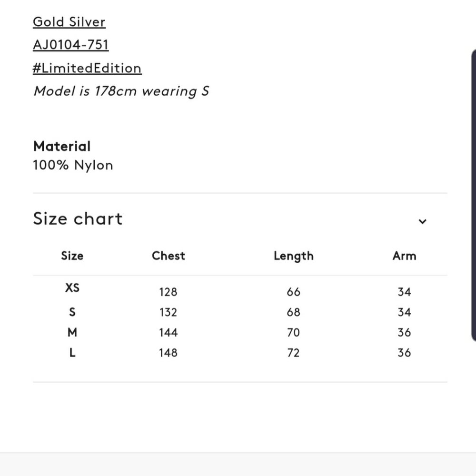Click the 100% Nylon material text
Image resolution: width=476 pixels, height=476 pixels.
click(x=73, y=165)
